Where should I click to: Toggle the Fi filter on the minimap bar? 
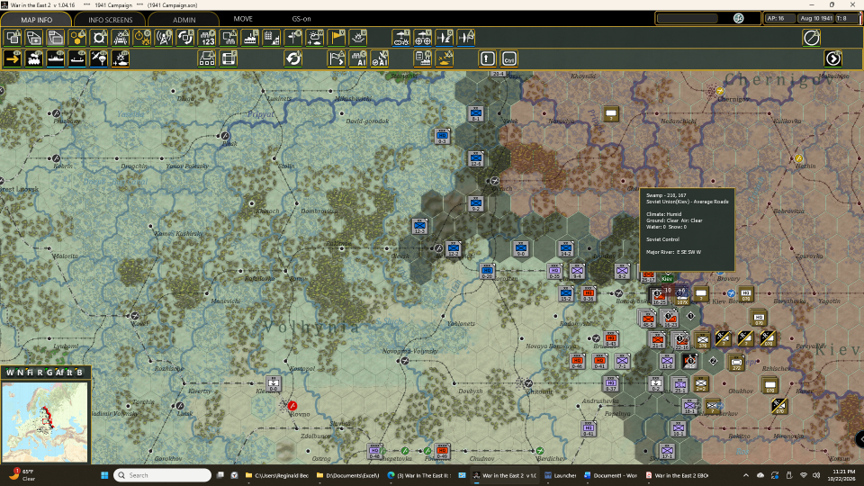(30, 372)
